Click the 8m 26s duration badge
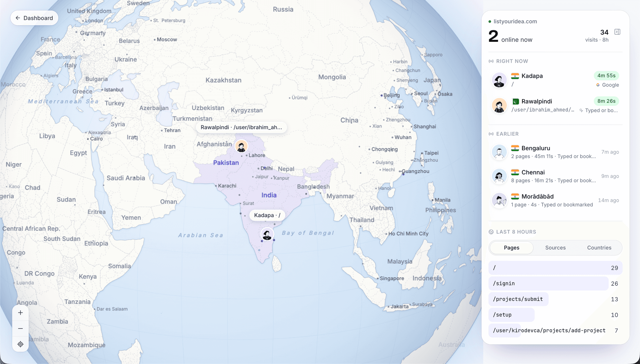The width and height of the screenshot is (640, 364). 606,101
